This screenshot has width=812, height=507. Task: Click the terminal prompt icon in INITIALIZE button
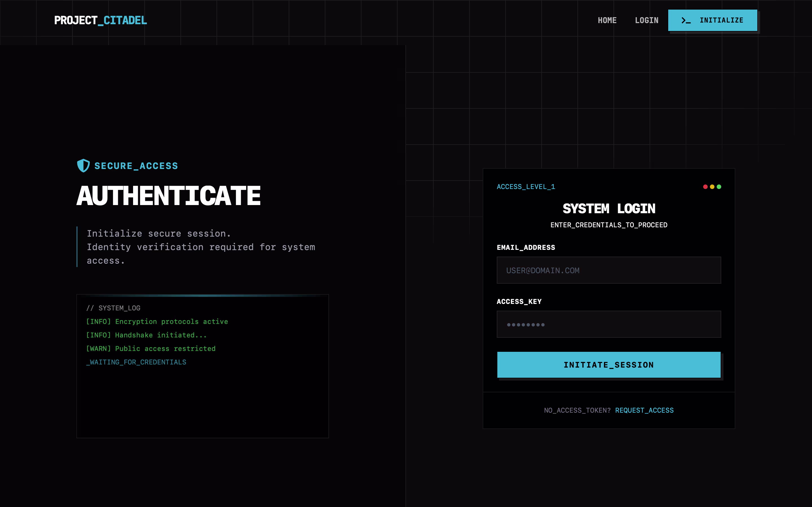[x=686, y=21]
